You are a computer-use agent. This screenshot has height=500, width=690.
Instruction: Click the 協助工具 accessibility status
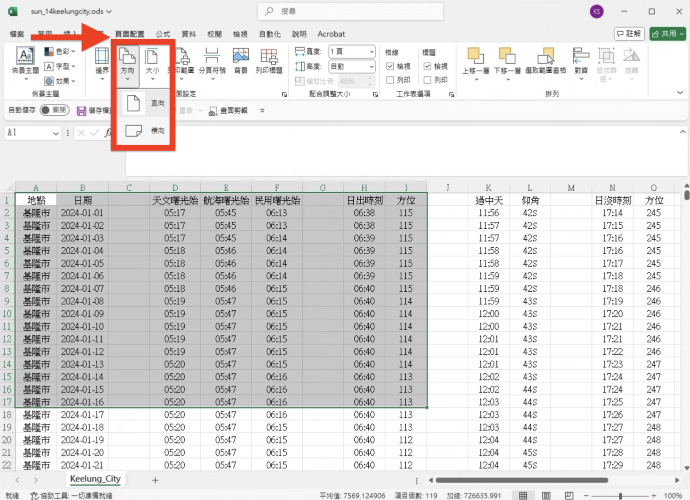click(x=71, y=496)
